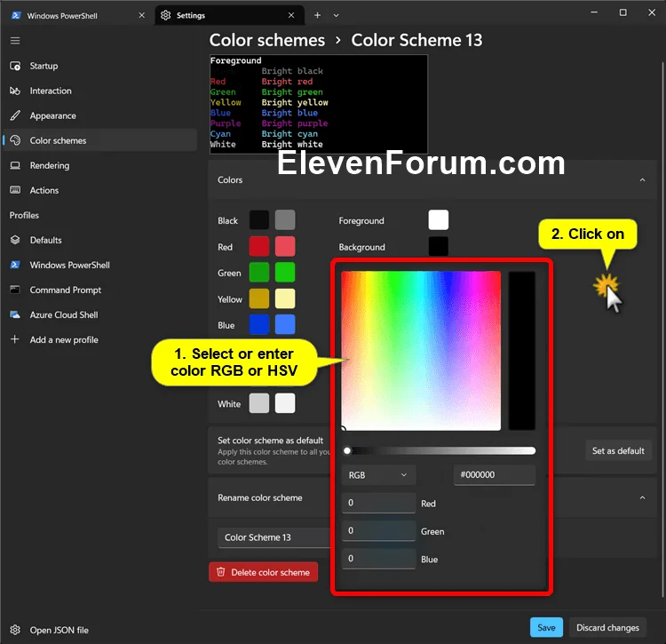Switch to the Windows PowerShell tab
Screen dimensions: 666x644
[78, 15]
